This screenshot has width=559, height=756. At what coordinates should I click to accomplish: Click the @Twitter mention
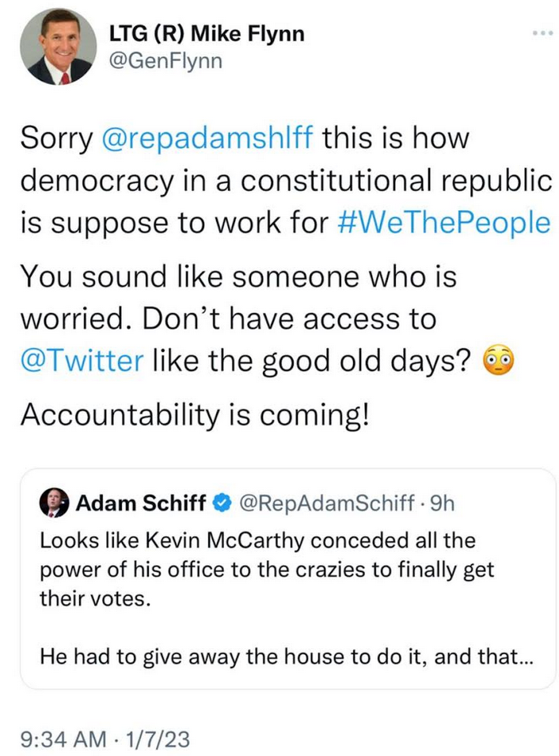click(x=80, y=362)
